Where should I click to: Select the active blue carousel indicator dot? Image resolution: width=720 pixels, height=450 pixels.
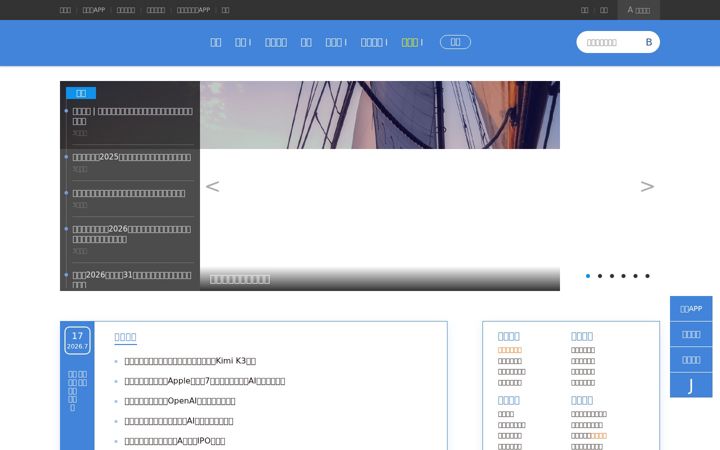tap(588, 276)
